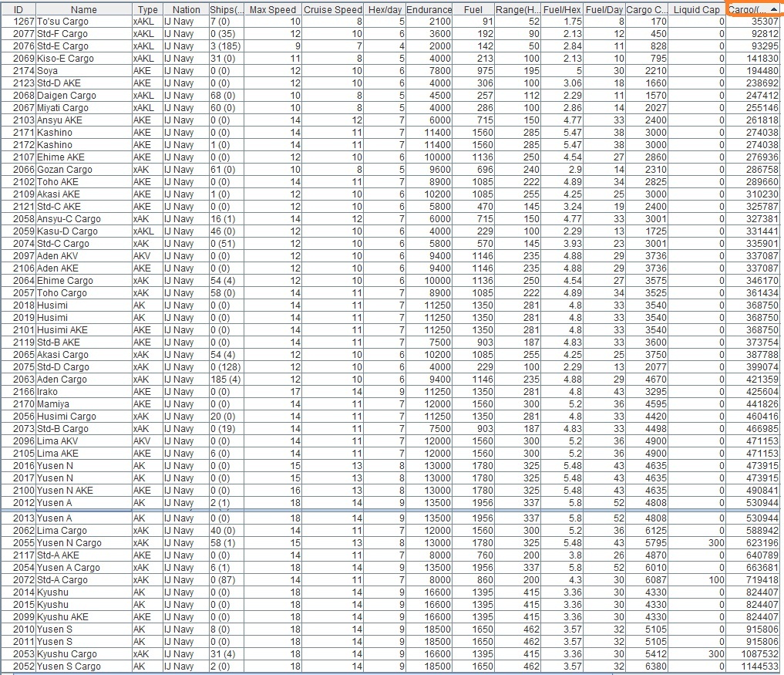Click ID cell 2010 for Yusen S
The height and width of the screenshot is (675, 784).
(x=19, y=629)
